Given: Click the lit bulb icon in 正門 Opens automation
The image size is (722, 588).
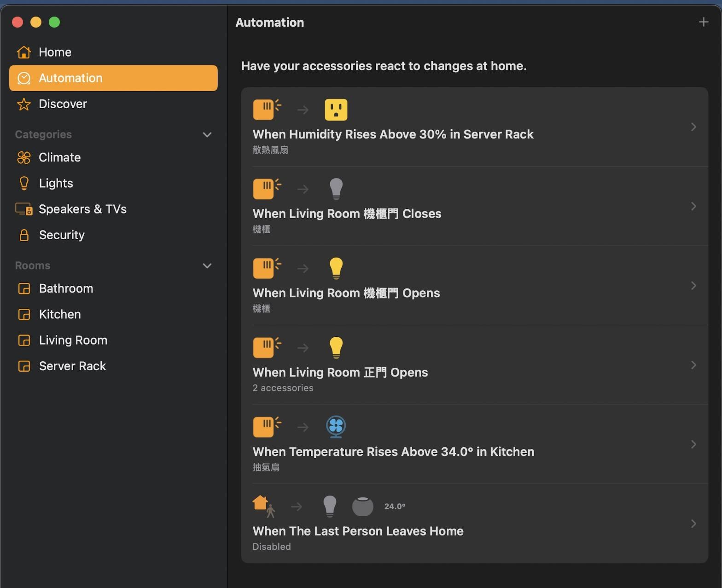Looking at the screenshot, I should pos(336,347).
